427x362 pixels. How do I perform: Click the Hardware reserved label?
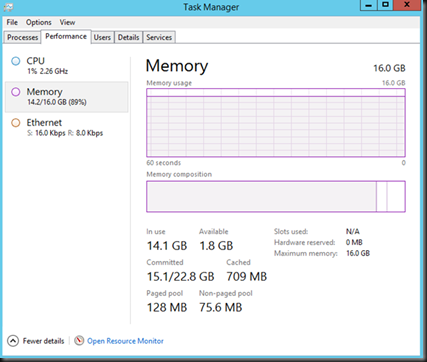point(304,242)
